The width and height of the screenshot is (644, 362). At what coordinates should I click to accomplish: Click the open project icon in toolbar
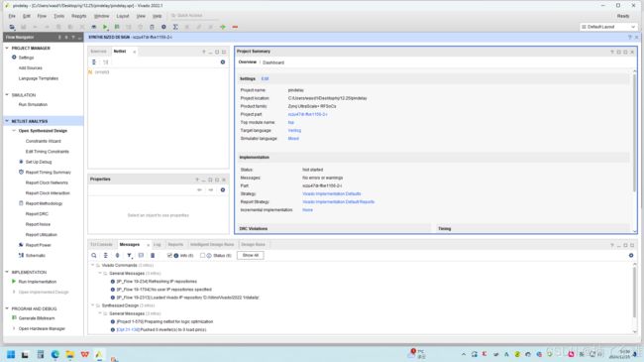click(x=12, y=27)
